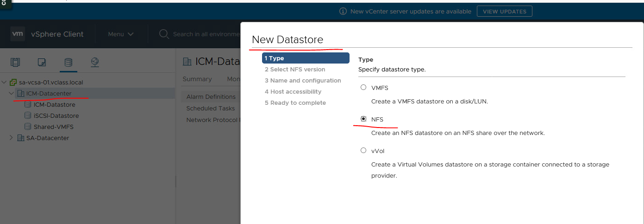Click 'Specify datastore type.' text
Image resolution: width=644 pixels, height=224 pixels.
392,69
